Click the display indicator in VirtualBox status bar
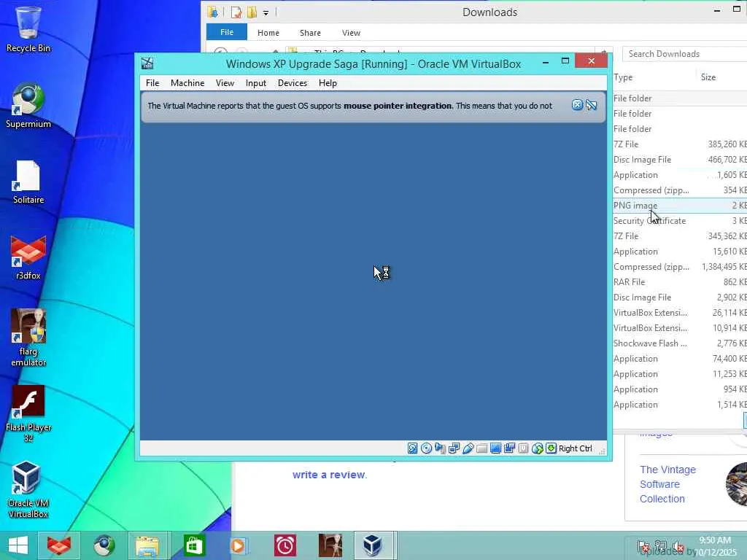This screenshot has width=747, height=560. point(495,448)
